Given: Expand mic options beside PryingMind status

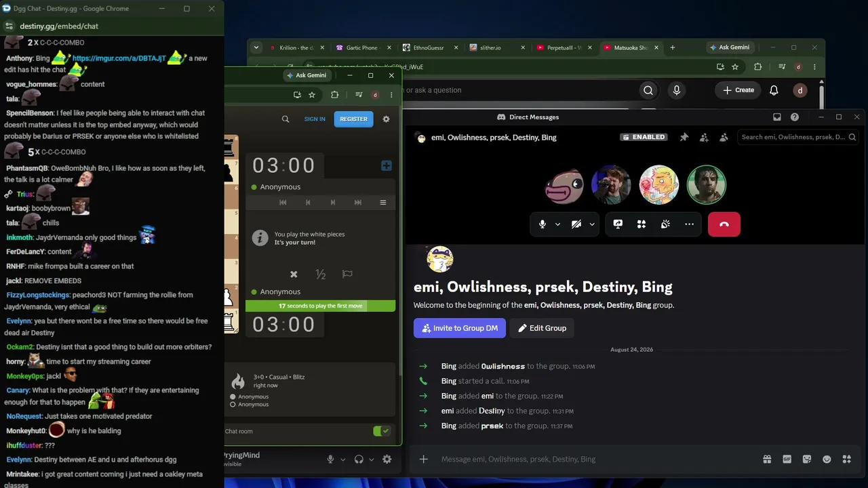Looking at the screenshot, I should point(342,460).
